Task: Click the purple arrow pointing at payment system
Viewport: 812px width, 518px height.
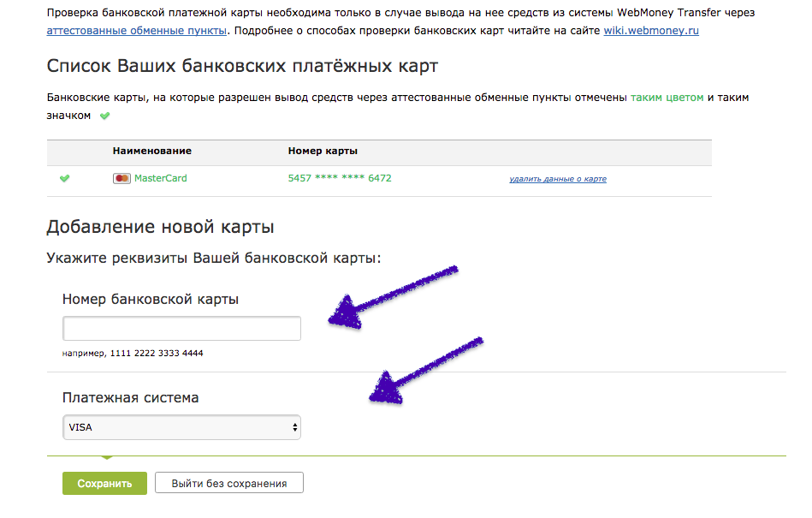Action: 425,370
